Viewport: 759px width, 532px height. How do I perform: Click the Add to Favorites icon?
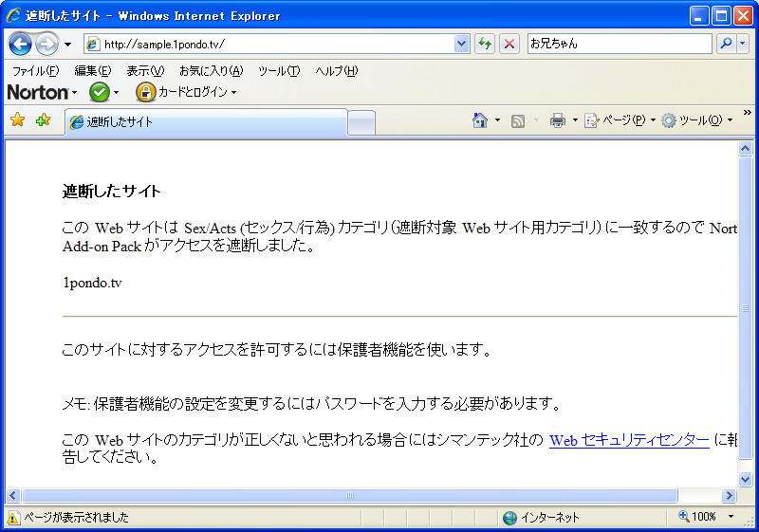43,119
